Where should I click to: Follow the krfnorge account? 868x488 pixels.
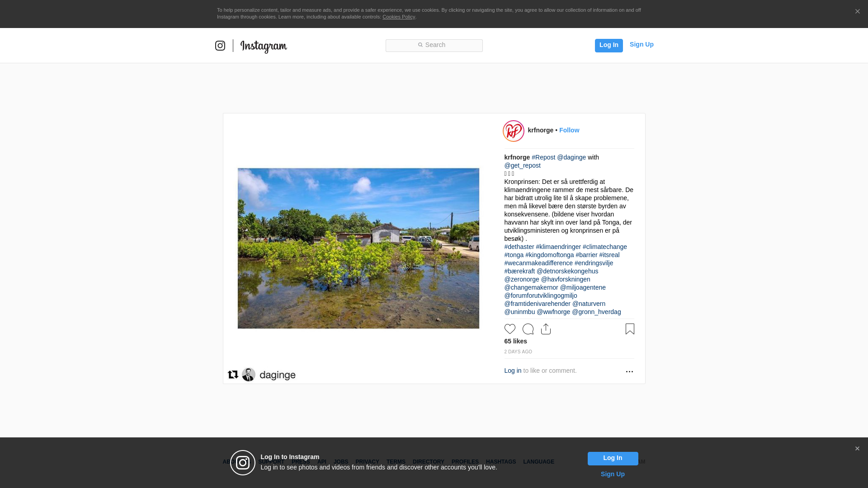coord(569,130)
